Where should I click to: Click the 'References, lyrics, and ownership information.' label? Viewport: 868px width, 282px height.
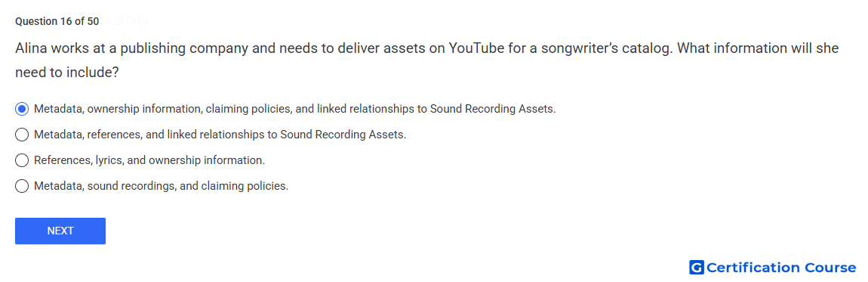click(x=149, y=160)
